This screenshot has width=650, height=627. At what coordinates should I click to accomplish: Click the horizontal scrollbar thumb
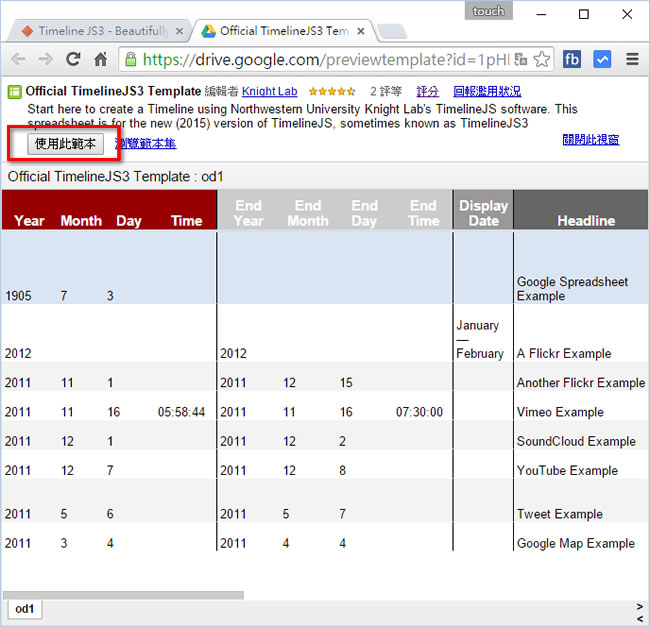tap(124, 596)
